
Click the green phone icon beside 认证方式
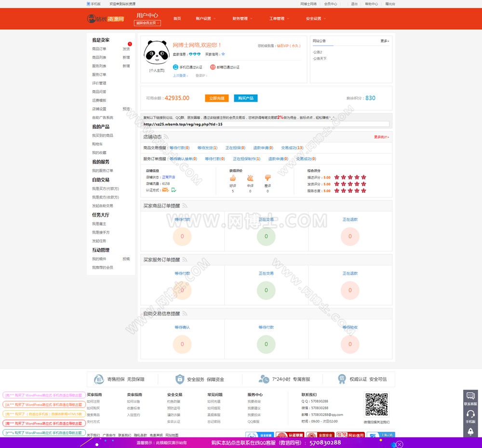click(174, 190)
